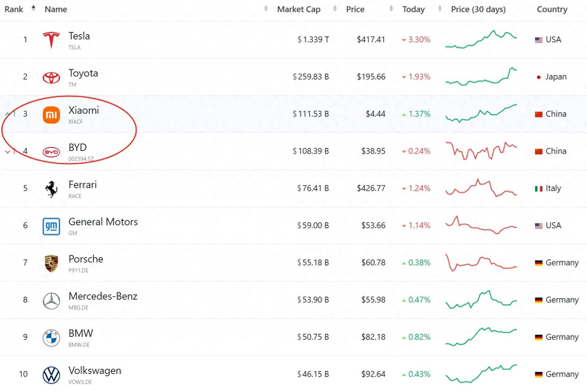Click the Toyota logo icon
The image size is (587, 392).
[51, 77]
